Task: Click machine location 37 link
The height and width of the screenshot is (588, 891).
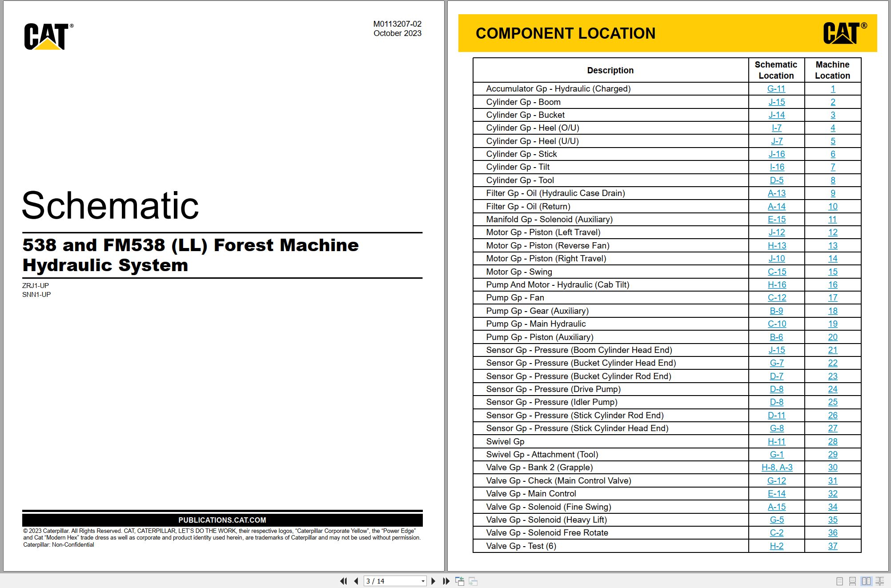Action: pos(833,546)
